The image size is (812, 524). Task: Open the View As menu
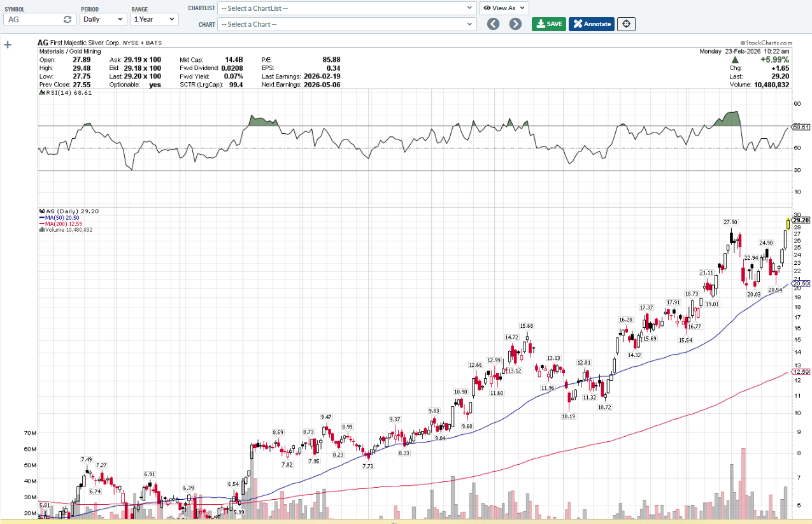point(504,8)
